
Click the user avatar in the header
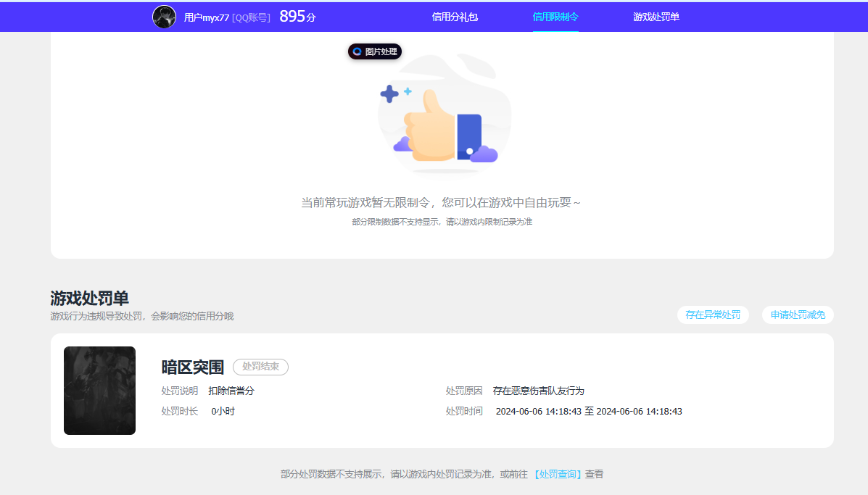click(x=165, y=17)
